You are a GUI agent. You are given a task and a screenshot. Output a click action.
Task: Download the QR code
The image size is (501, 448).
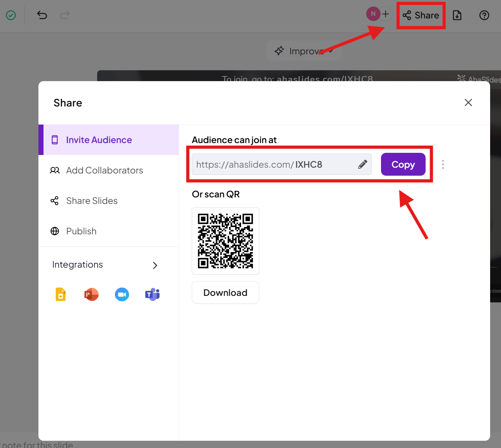pos(225,293)
